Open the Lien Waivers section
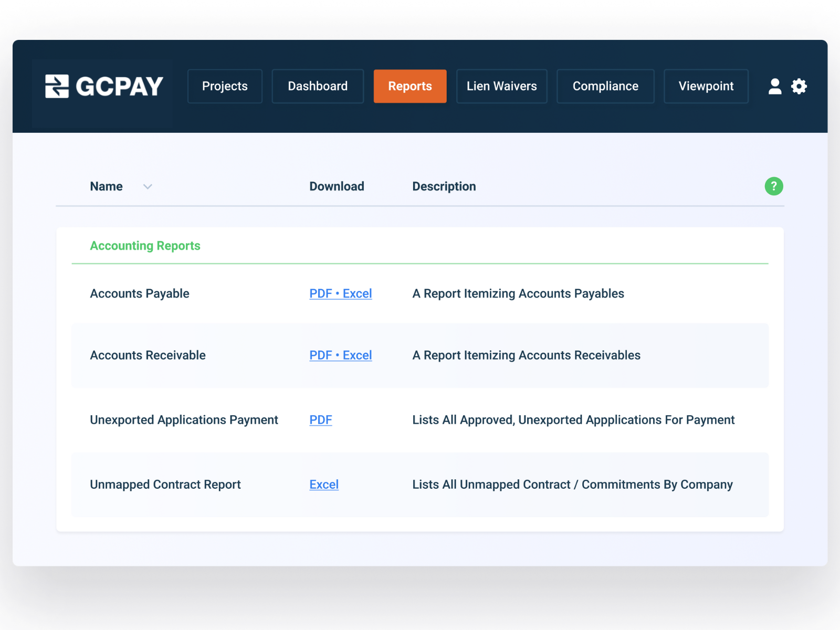Viewport: 840px width, 630px height. pos(501,86)
